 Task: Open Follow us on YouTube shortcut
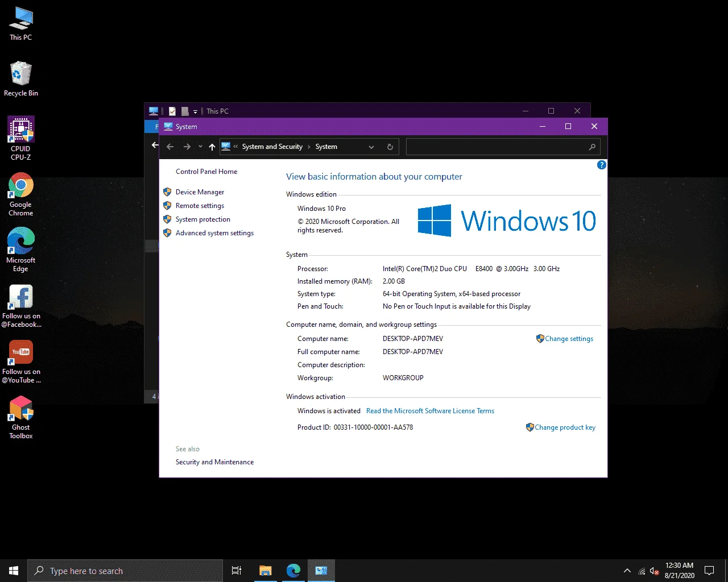click(x=21, y=361)
